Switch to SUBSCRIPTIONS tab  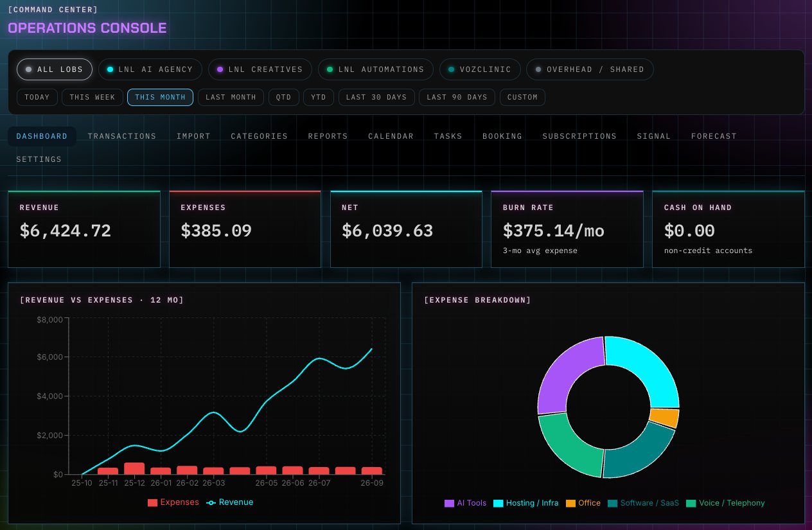click(579, 136)
